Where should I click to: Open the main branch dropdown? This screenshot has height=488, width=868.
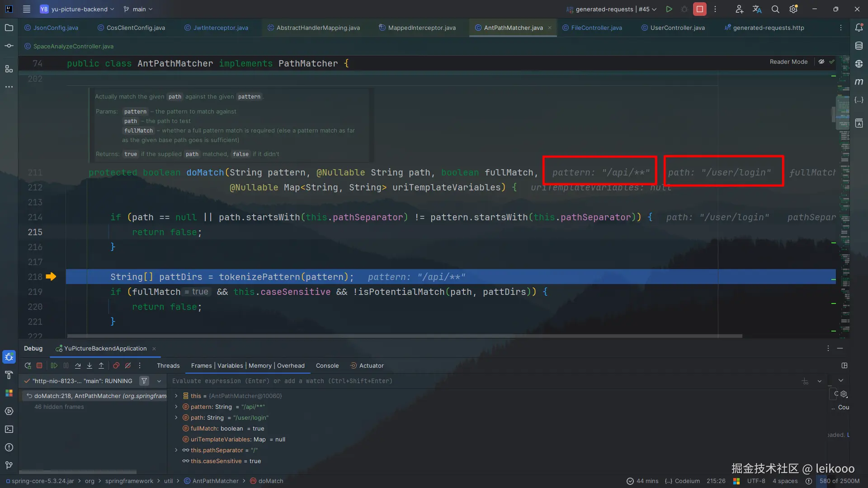[138, 9]
